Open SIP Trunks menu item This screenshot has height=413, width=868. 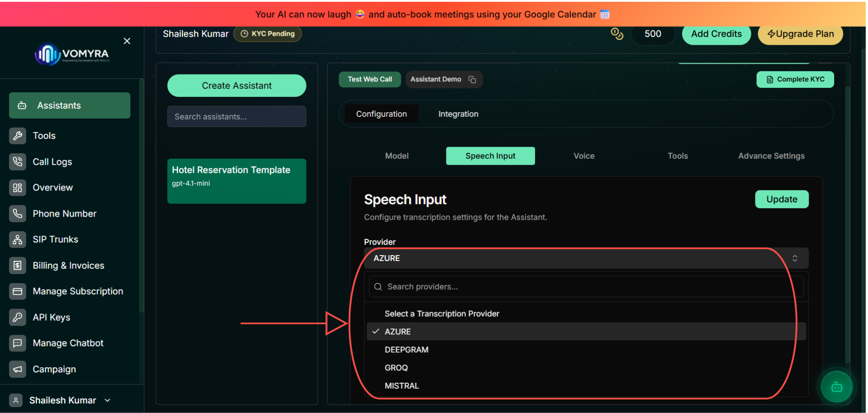[x=70, y=239]
